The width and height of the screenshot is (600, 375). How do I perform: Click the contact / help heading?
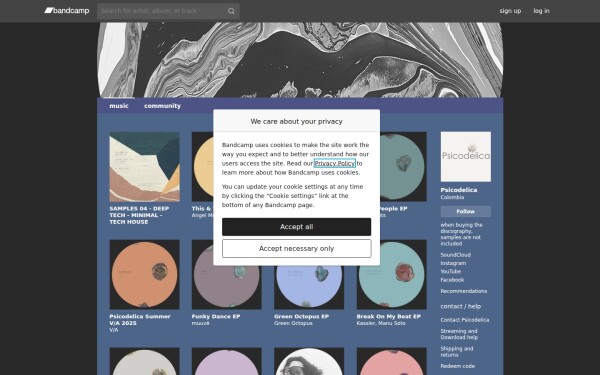coord(461,306)
